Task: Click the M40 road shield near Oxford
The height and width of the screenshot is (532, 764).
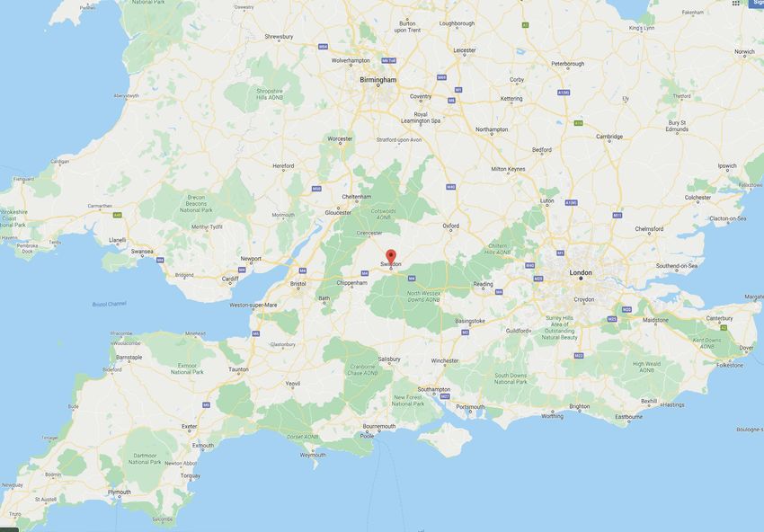Action: pyautogui.click(x=450, y=187)
